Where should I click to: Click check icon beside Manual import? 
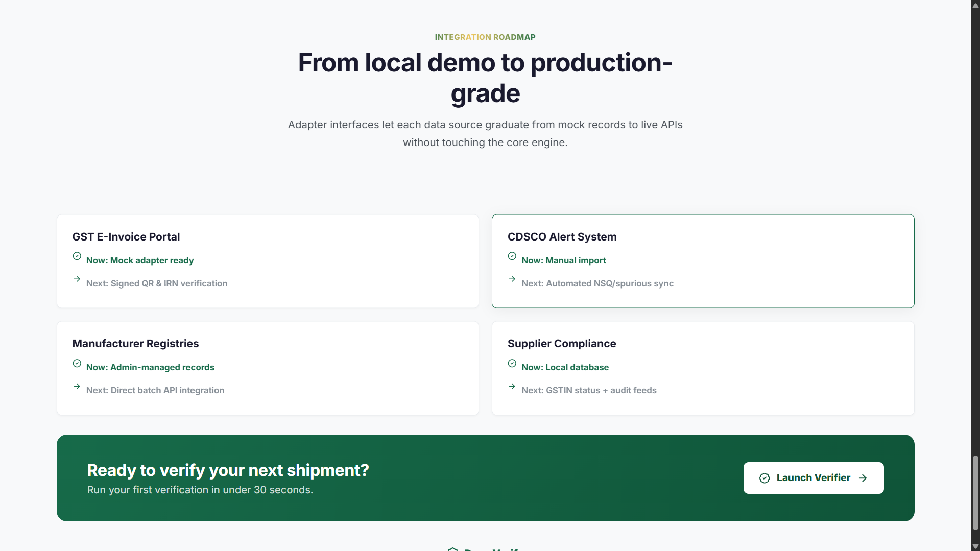click(512, 256)
